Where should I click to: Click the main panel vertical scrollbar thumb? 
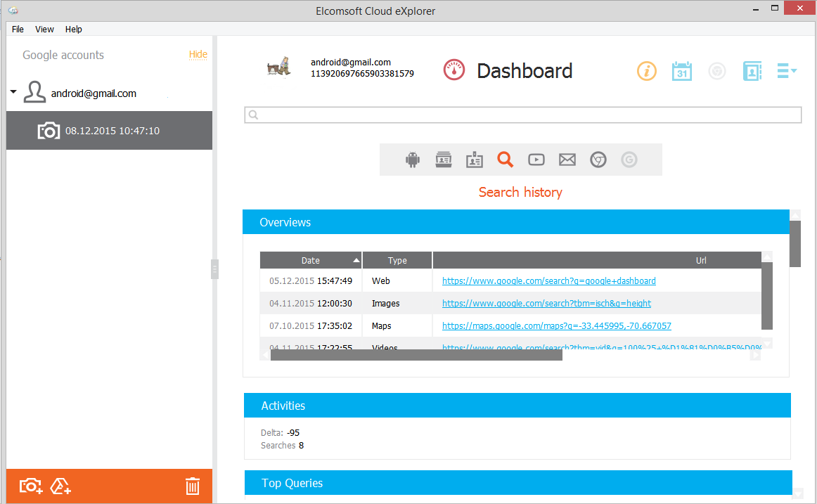(x=795, y=244)
